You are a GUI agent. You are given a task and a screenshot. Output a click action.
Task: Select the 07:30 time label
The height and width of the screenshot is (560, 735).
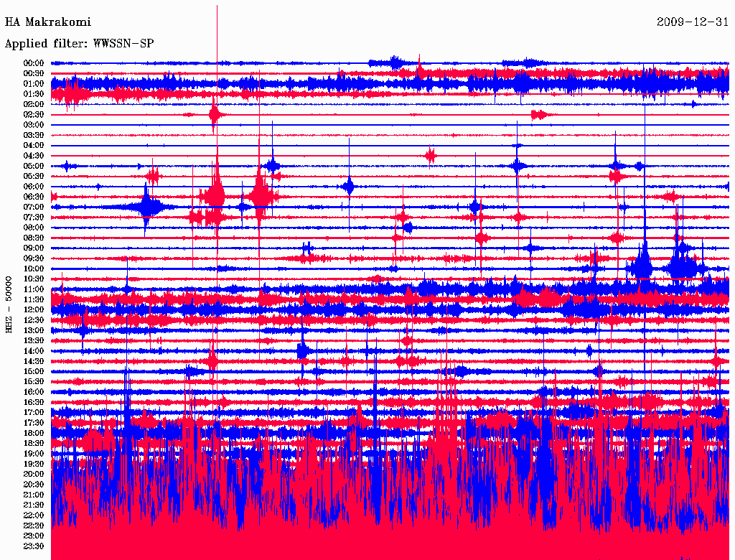34,217
